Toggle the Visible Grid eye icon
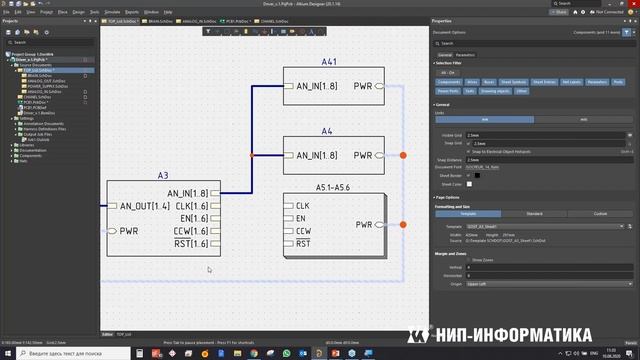 pos(630,135)
